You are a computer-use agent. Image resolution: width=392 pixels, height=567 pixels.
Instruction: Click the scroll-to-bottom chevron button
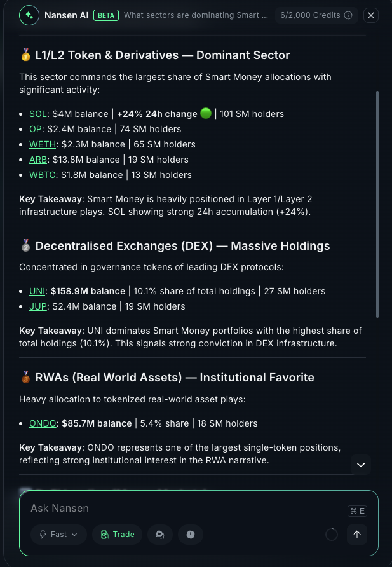pyautogui.click(x=361, y=465)
